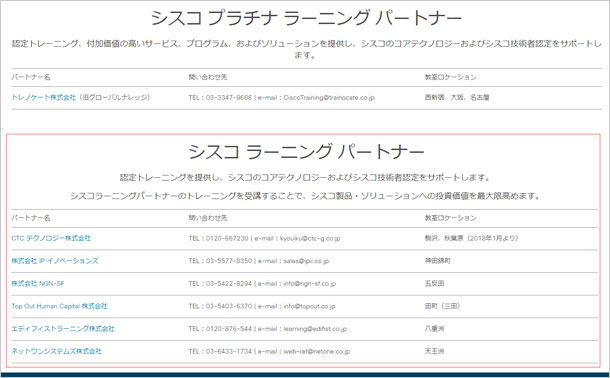
Task: Click the (旧グローバルナレッジ) note text
Action: pos(114,98)
